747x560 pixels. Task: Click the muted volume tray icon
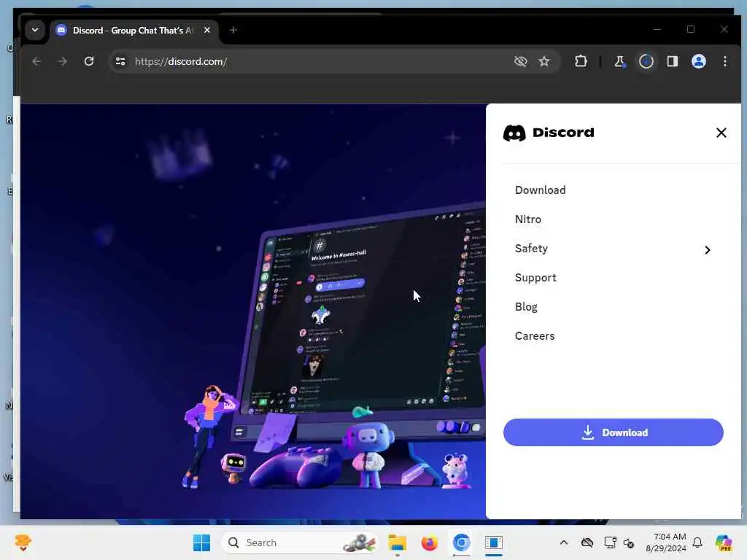pos(629,542)
